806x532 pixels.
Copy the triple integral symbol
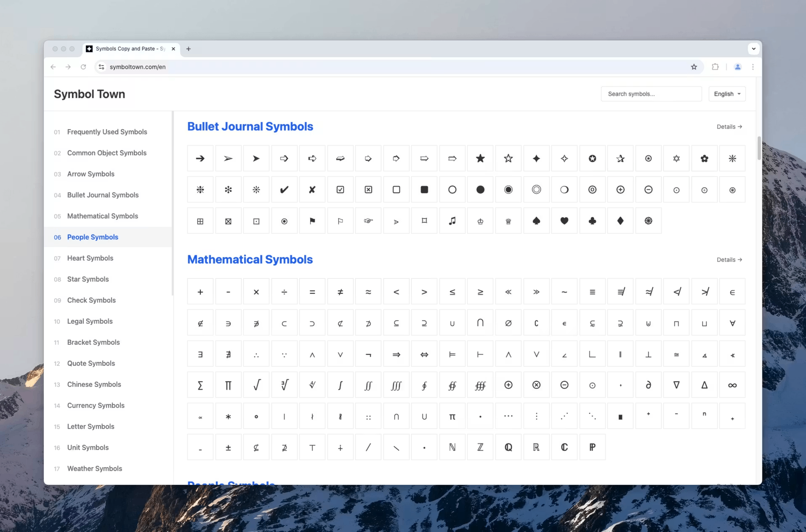396,385
